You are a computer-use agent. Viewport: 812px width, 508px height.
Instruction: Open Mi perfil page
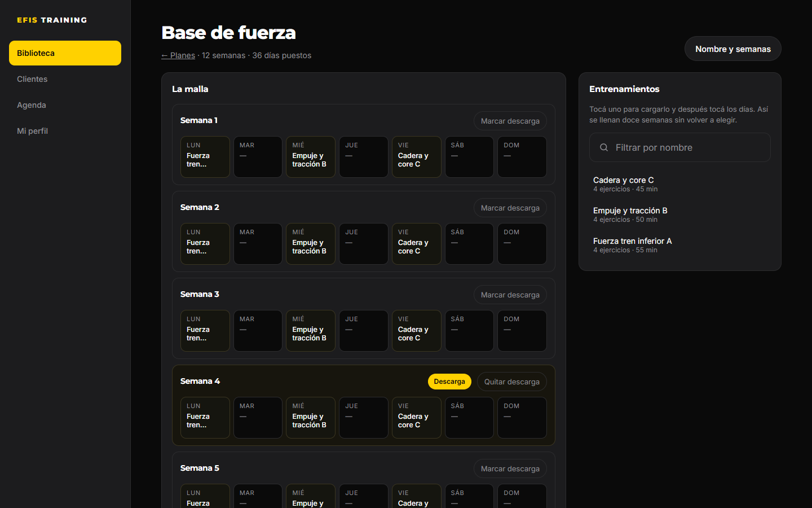tap(65, 131)
